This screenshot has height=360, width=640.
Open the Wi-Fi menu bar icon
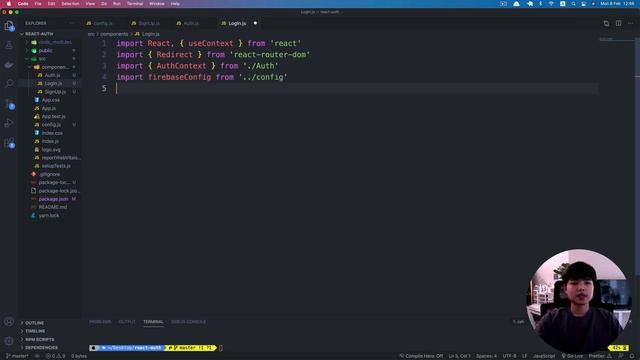[x=551, y=4]
